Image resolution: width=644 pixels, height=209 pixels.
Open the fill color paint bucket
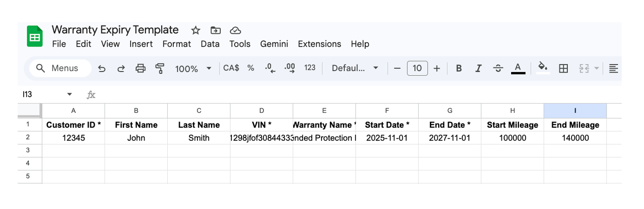coord(542,68)
